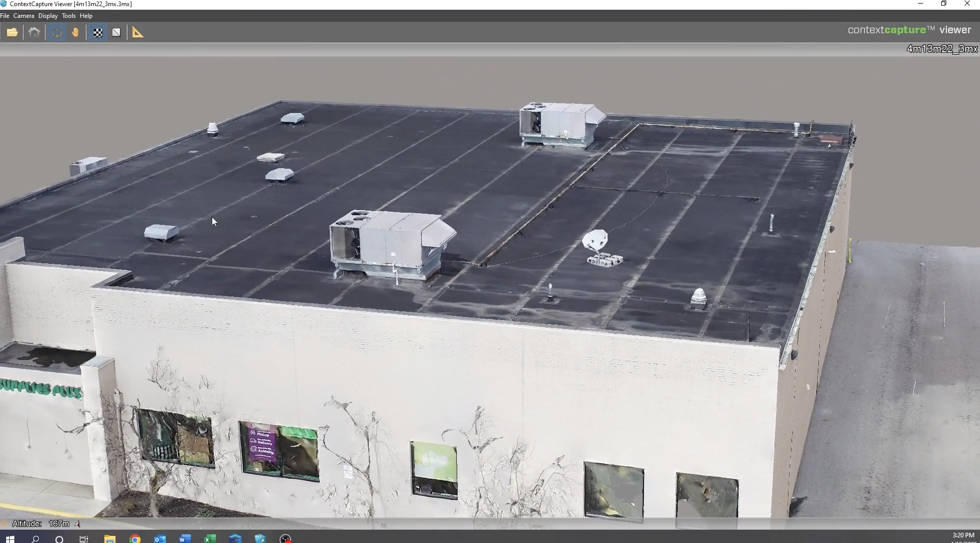Expand the Tools menu
Viewport: 980px width, 543px height.
pos(69,16)
